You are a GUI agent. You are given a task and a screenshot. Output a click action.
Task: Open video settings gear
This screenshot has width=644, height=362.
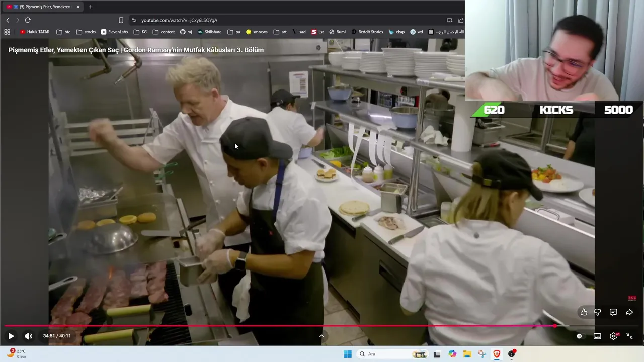[614, 336]
